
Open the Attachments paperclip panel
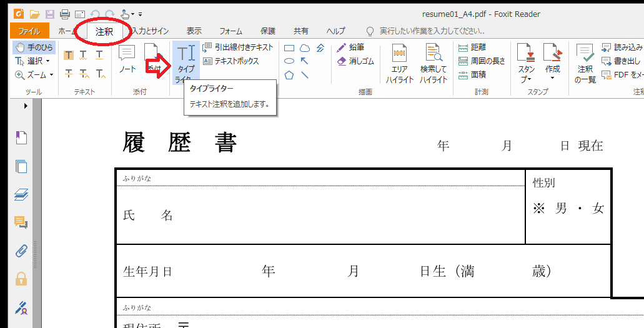(x=21, y=251)
